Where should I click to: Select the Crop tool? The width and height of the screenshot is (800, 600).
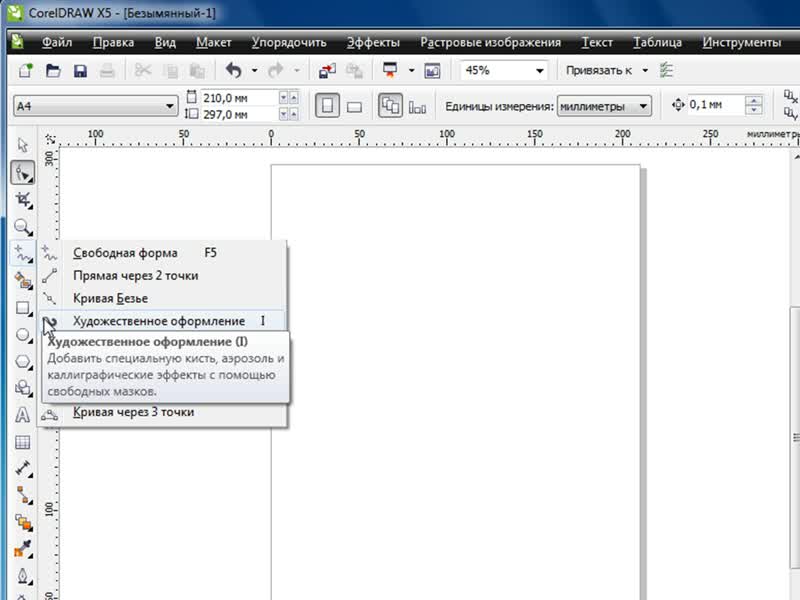22,199
